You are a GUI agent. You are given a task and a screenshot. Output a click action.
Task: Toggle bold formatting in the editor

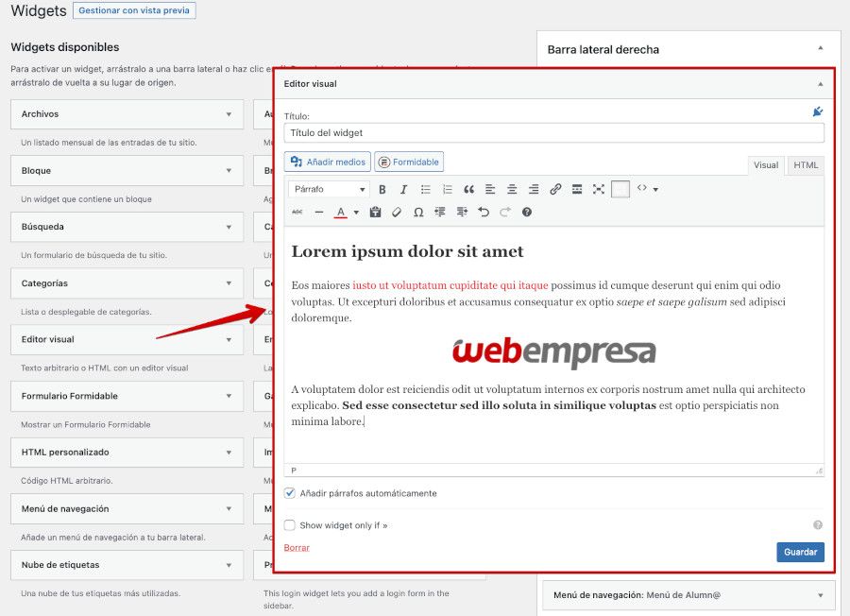[x=382, y=189]
